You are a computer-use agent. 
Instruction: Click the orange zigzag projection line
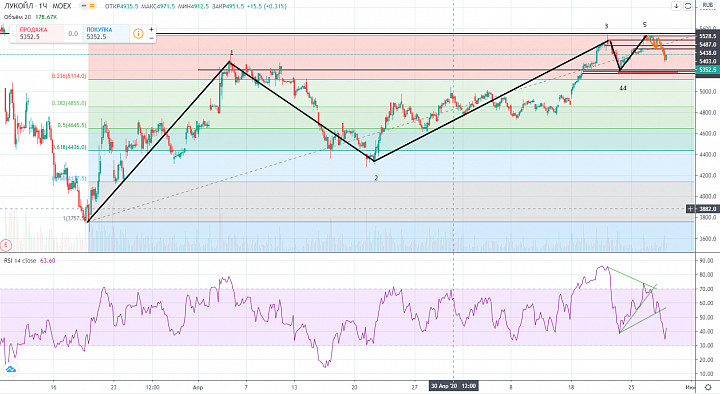(x=658, y=47)
